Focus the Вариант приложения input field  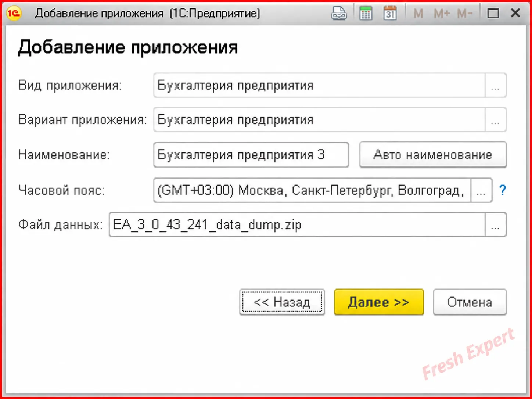(x=319, y=120)
